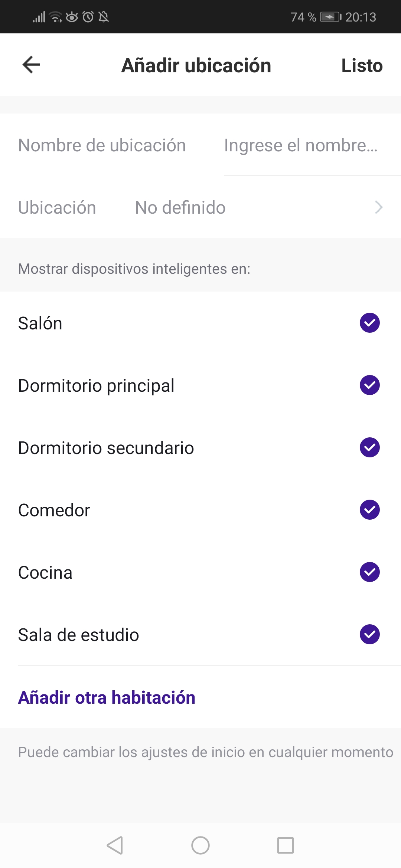Tap the eye comfort status icon
The image size is (401, 868).
[x=72, y=17]
